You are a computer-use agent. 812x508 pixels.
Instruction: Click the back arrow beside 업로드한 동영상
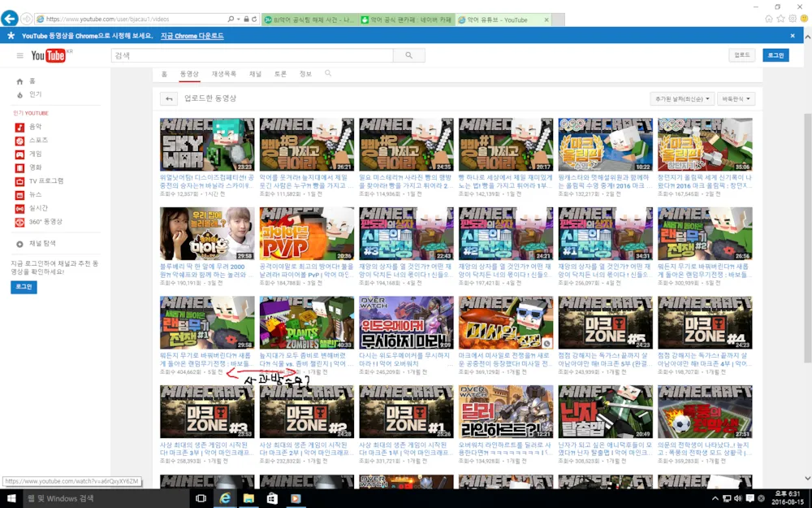(x=169, y=98)
